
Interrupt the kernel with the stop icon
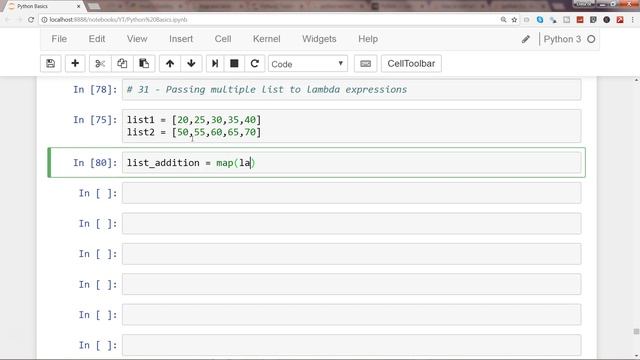tap(234, 64)
